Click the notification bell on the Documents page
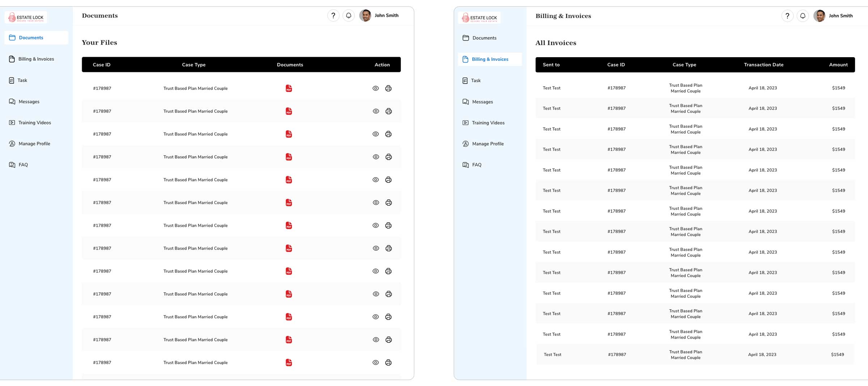 click(x=349, y=16)
